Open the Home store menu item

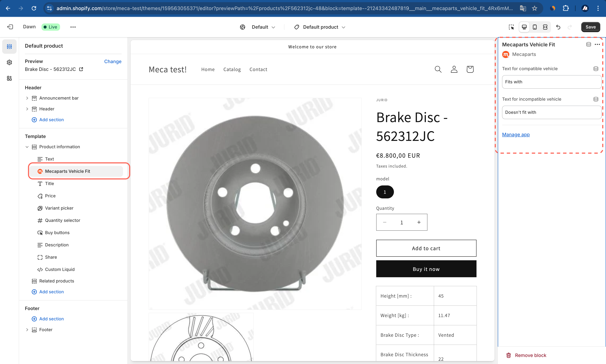pyautogui.click(x=208, y=69)
